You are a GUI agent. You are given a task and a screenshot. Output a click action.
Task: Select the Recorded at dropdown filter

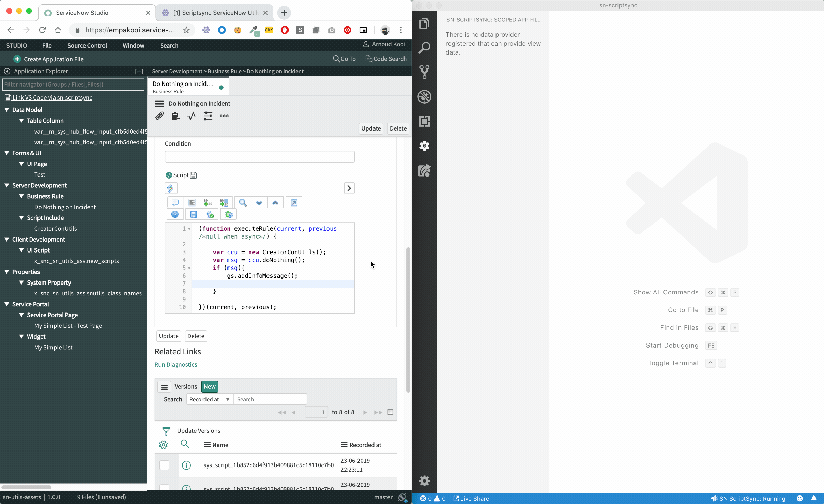coord(209,399)
